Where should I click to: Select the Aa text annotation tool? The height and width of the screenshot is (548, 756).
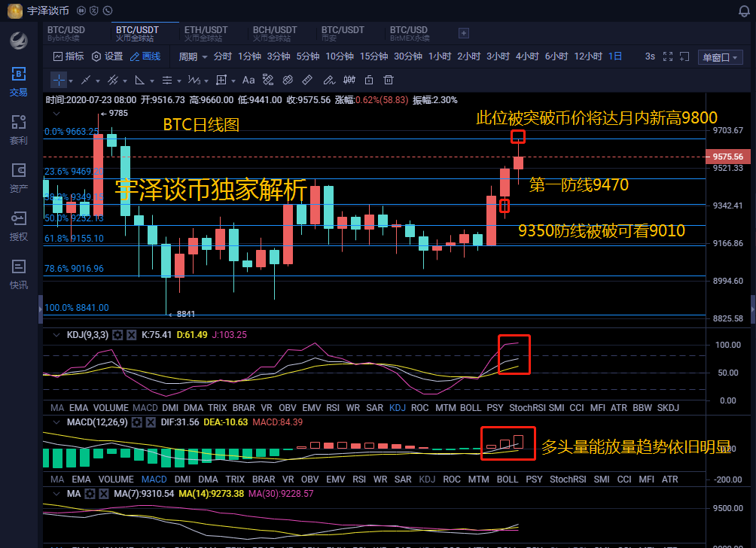tap(248, 80)
